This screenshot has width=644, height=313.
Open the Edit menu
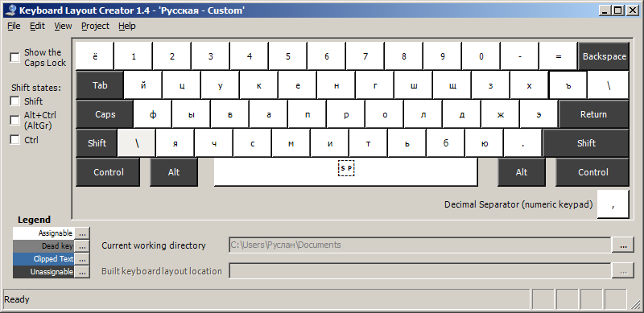[37, 26]
